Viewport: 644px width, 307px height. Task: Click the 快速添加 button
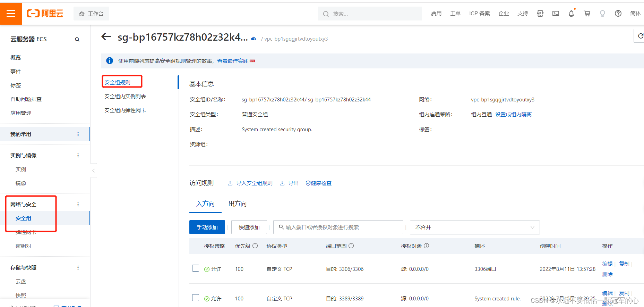[x=249, y=227]
